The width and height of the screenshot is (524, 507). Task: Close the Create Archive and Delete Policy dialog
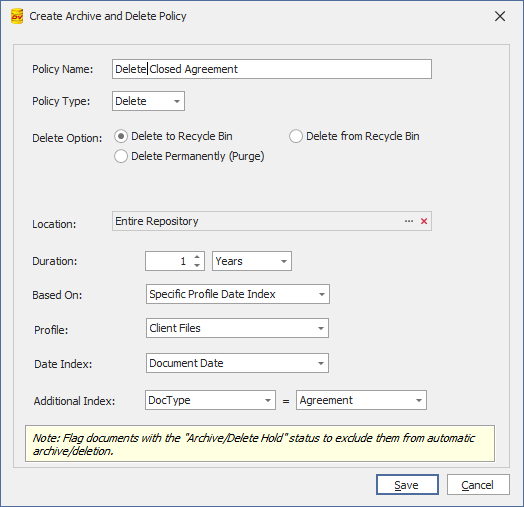point(500,16)
